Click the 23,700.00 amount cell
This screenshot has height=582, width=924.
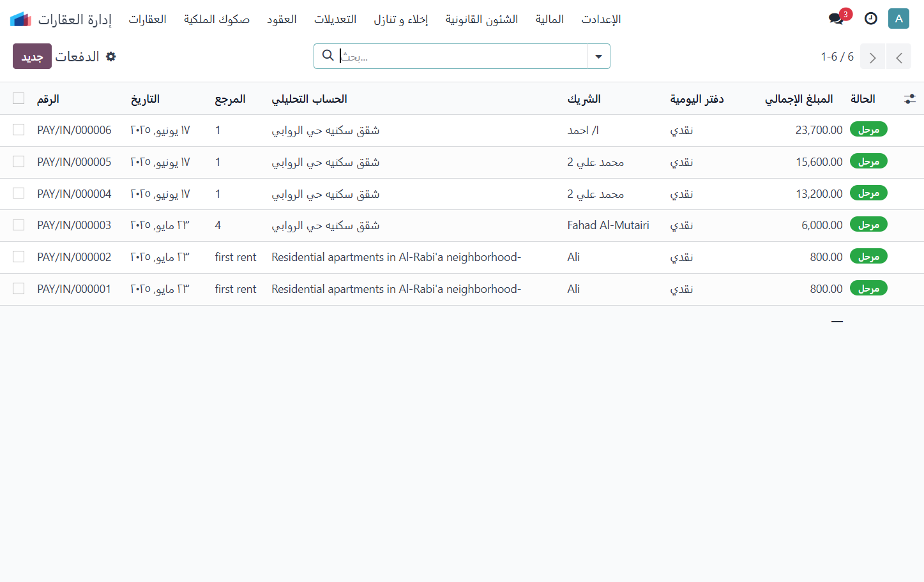coord(819,130)
